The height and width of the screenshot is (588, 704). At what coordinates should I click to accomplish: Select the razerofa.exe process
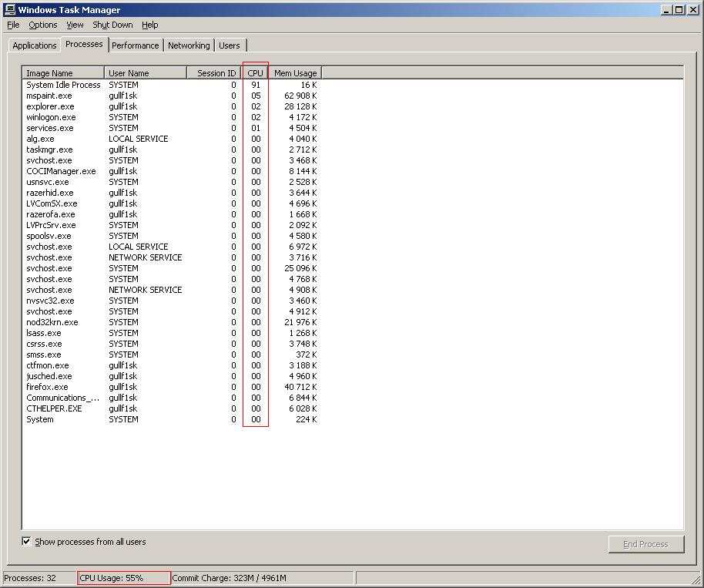point(172,214)
